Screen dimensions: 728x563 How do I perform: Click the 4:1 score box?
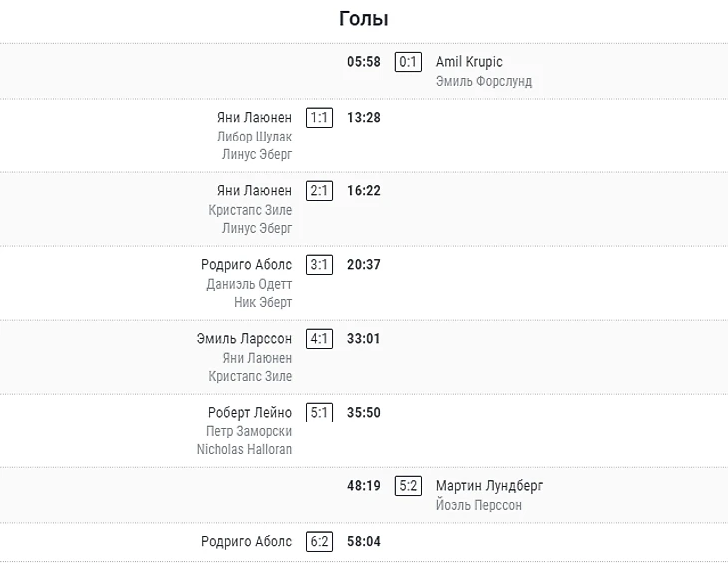(x=319, y=338)
